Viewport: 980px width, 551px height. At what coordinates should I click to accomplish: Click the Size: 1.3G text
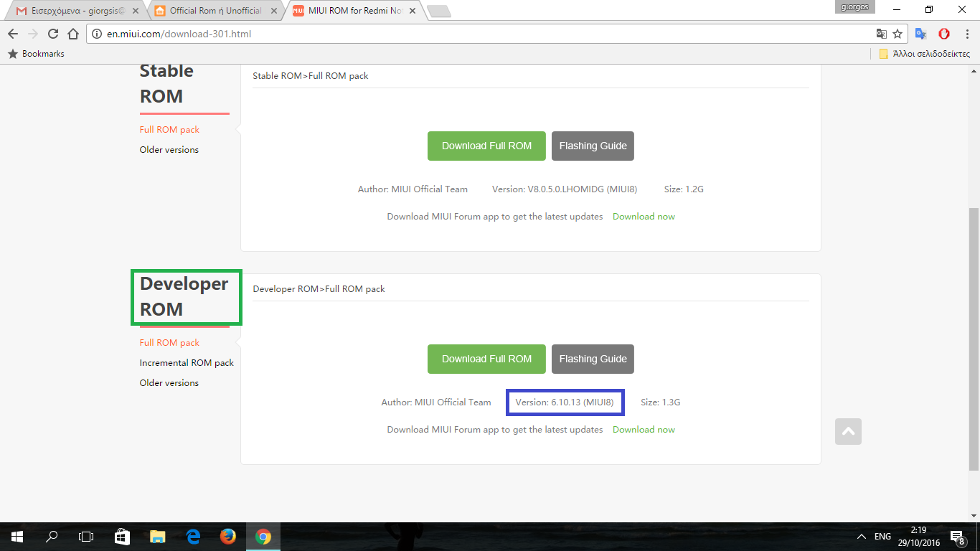coord(660,402)
